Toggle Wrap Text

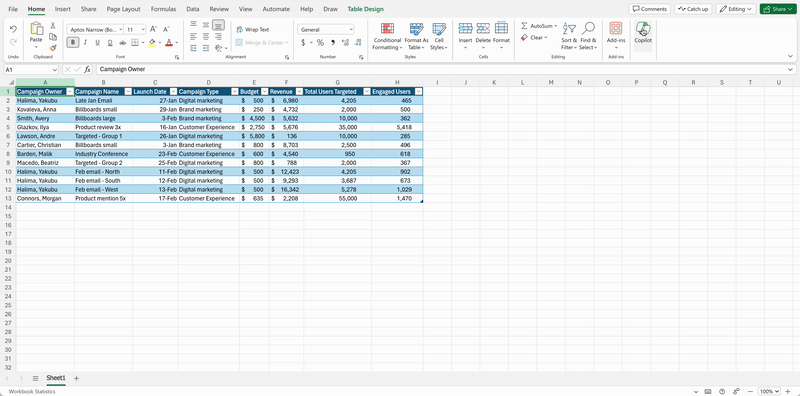tap(253, 30)
